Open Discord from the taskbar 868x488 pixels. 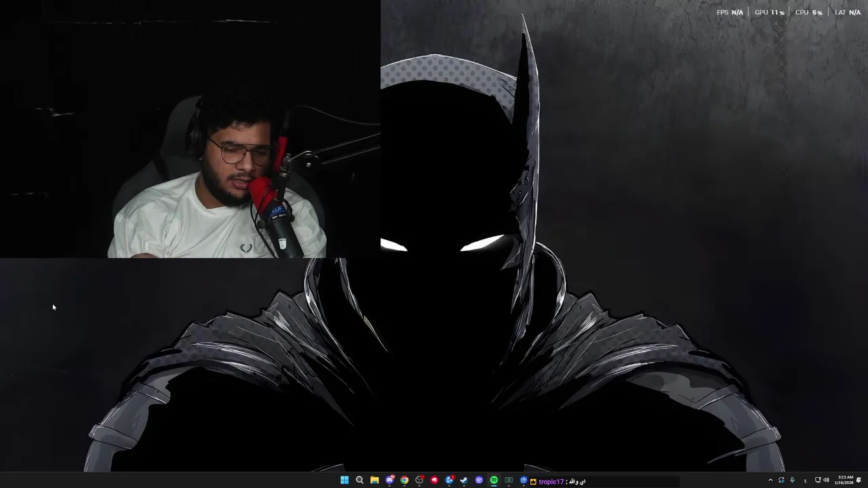(390, 481)
